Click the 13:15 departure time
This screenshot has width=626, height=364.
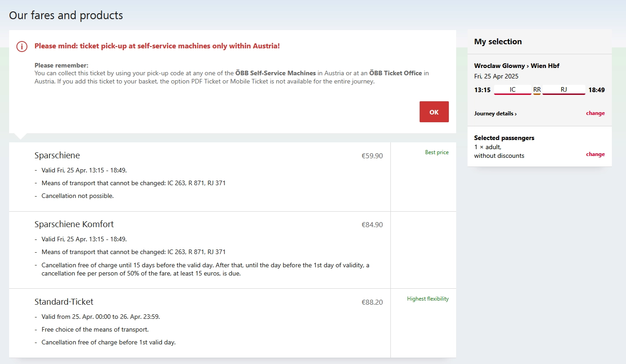482,90
